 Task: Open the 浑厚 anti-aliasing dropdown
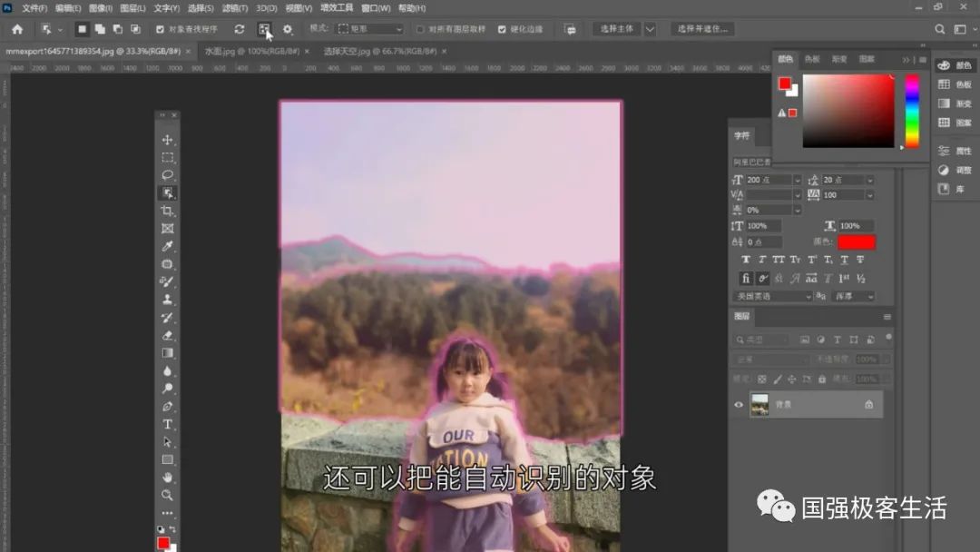click(854, 296)
